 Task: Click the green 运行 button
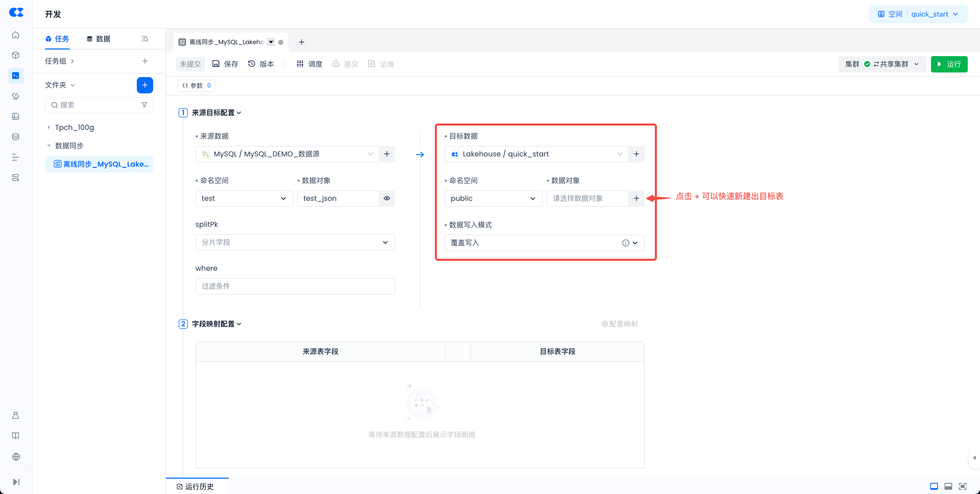(x=949, y=64)
